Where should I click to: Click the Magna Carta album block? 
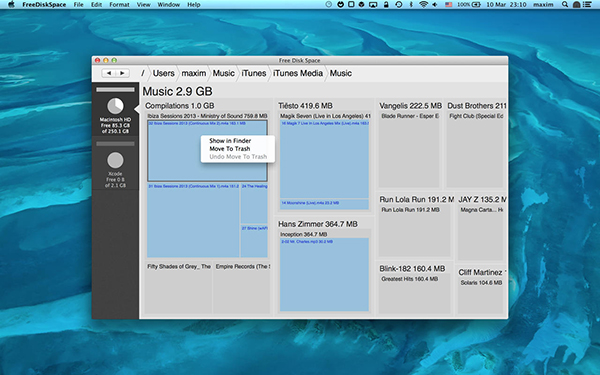pos(480,233)
